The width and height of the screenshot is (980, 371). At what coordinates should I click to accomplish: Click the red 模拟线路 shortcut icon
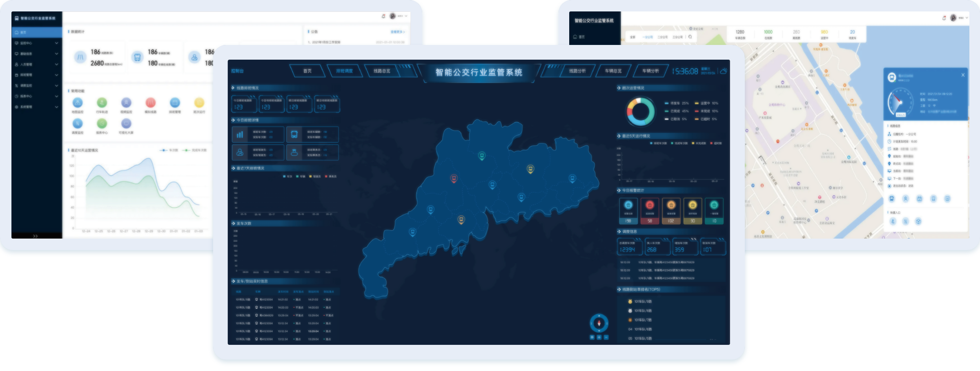(150, 103)
